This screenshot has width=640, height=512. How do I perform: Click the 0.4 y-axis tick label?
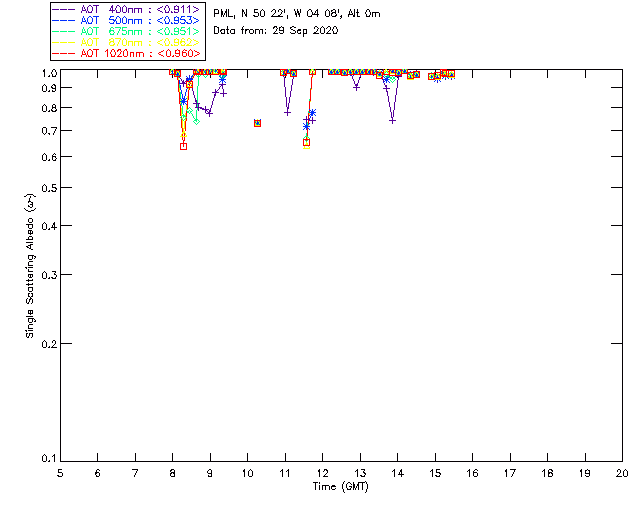click(49, 226)
